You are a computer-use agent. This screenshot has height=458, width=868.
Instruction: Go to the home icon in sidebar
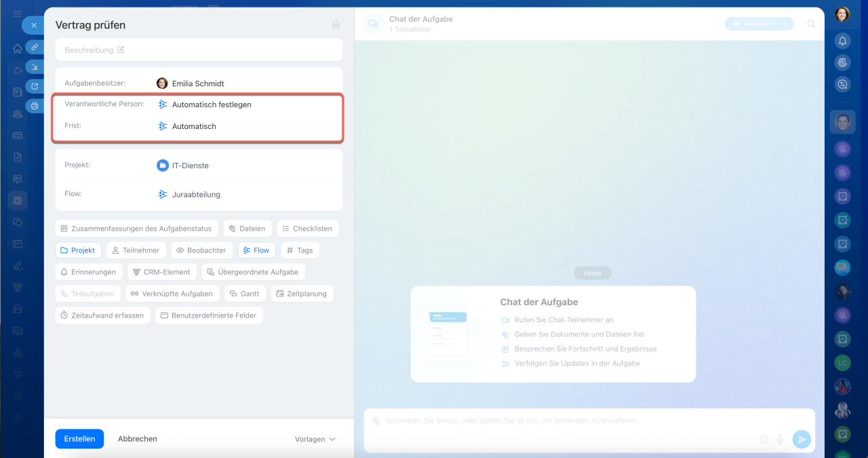pyautogui.click(x=18, y=49)
